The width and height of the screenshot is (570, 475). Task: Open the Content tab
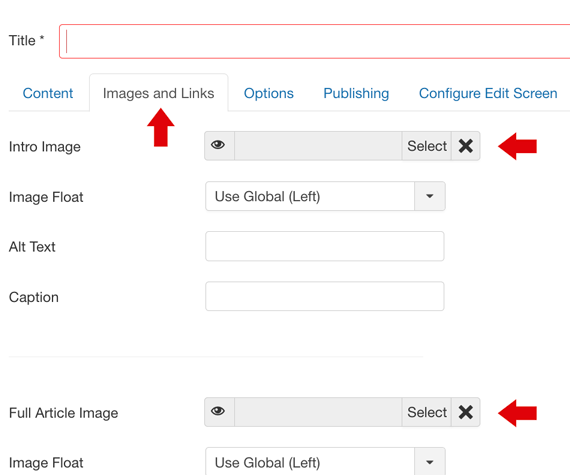pyautogui.click(x=48, y=93)
